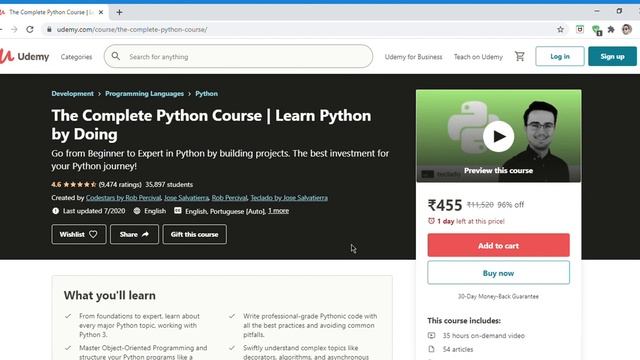Click the 35 hours on-demand video line
Image resolution: width=640 pixels, height=360 pixels.
[476, 336]
